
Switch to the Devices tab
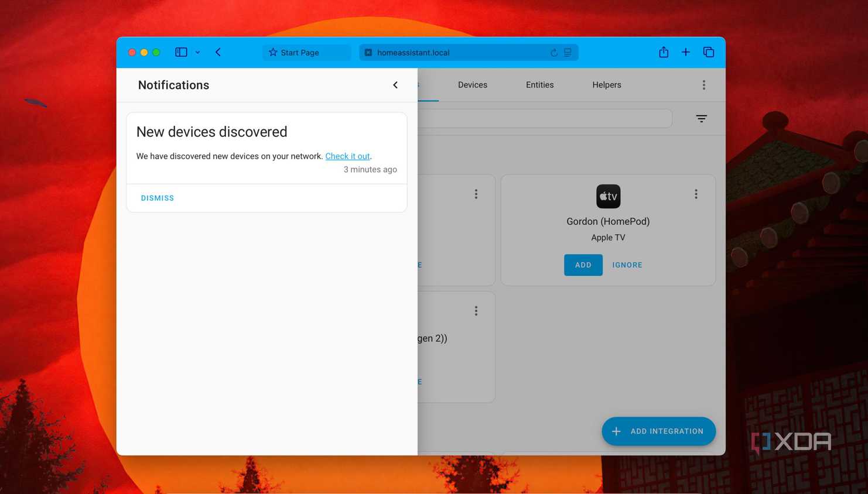(x=473, y=85)
